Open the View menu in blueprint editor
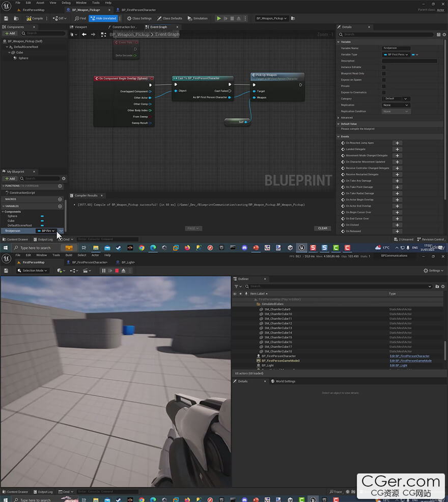The width and height of the screenshot is (448, 502). [x=53, y=3]
